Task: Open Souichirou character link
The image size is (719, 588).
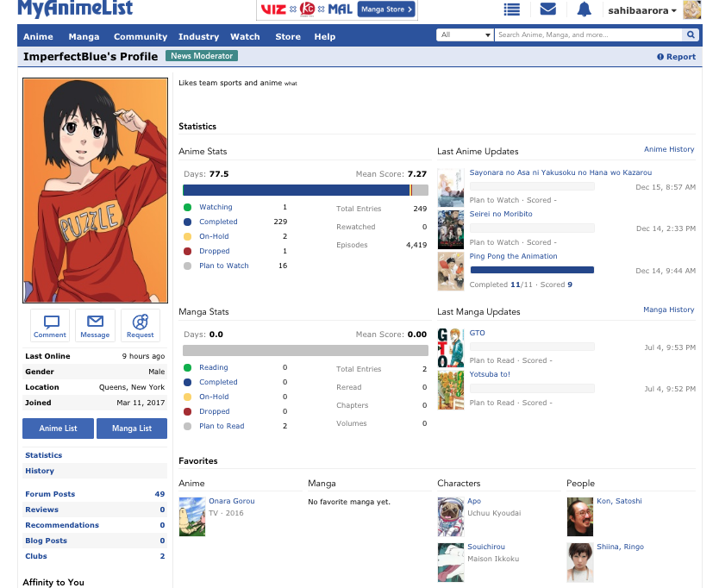Action: (x=486, y=547)
